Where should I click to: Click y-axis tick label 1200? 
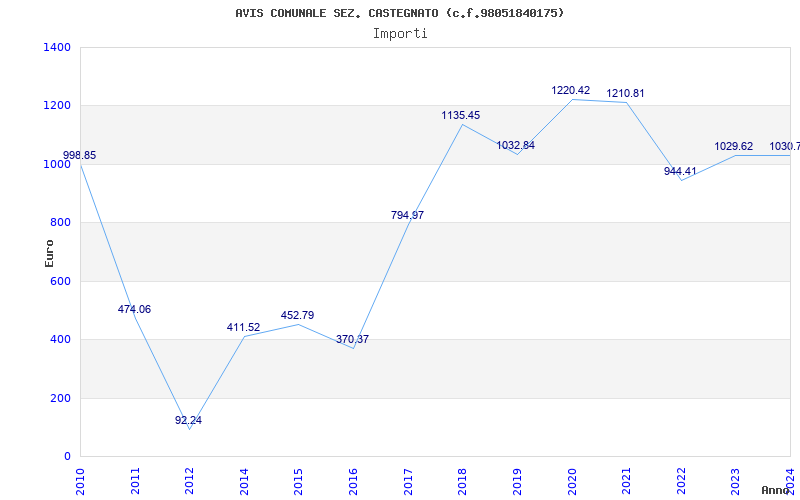coord(57,106)
